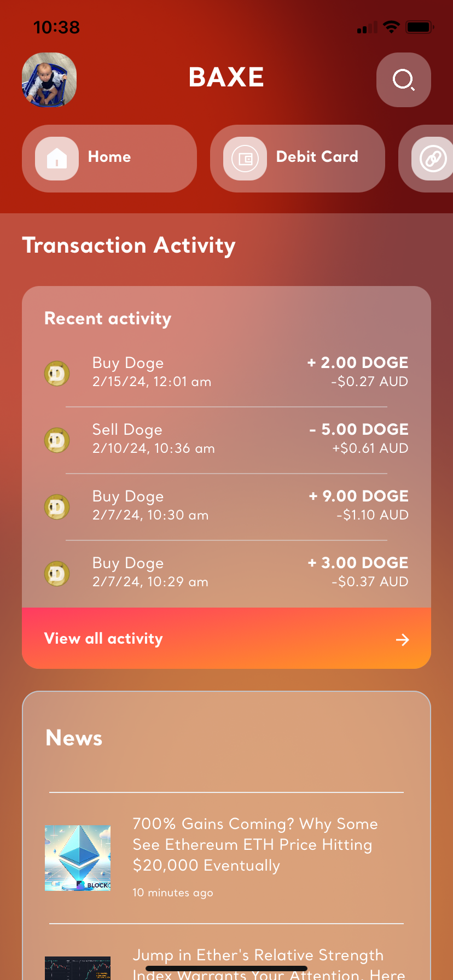Viewport: 453px width, 980px height.
Task: Open the + 3.00 DOGE transaction amount
Action: (358, 563)
